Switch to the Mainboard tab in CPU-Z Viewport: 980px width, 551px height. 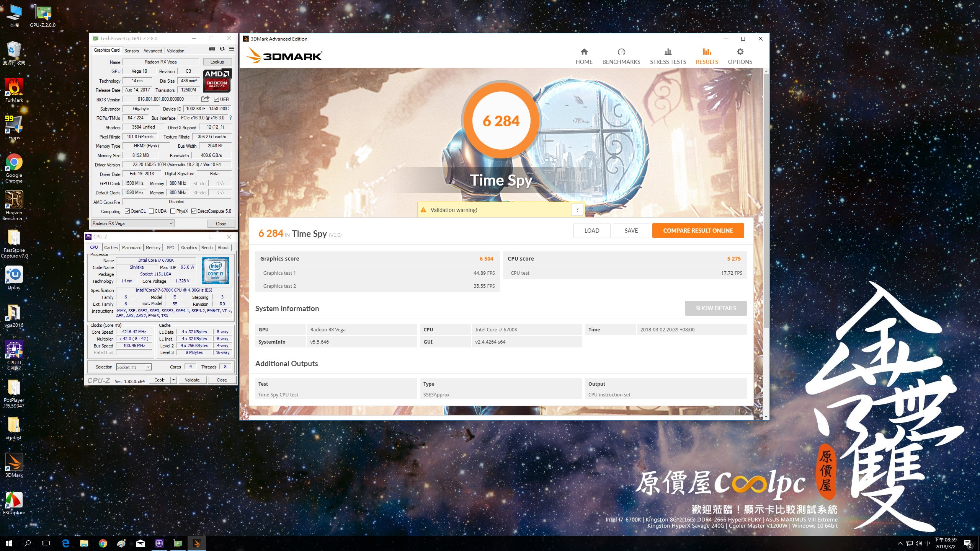(x=132, y=248)
